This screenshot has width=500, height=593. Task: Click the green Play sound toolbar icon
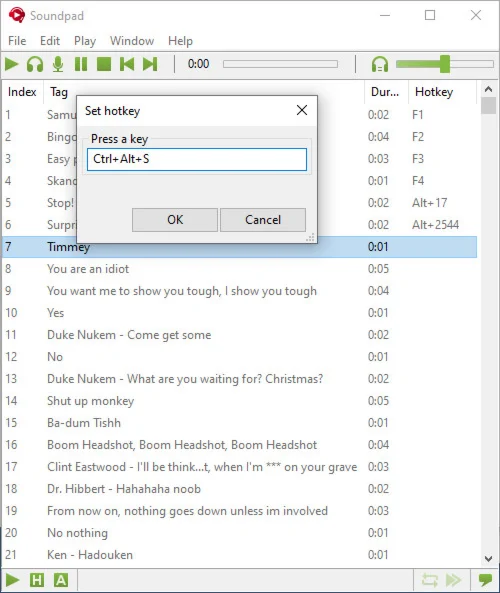tap(12, 64)
